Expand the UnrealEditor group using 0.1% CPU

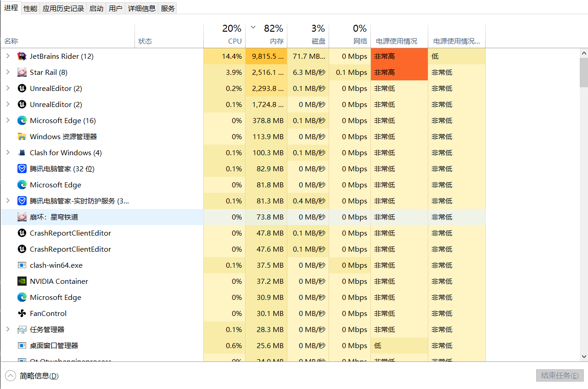[8, 104]
